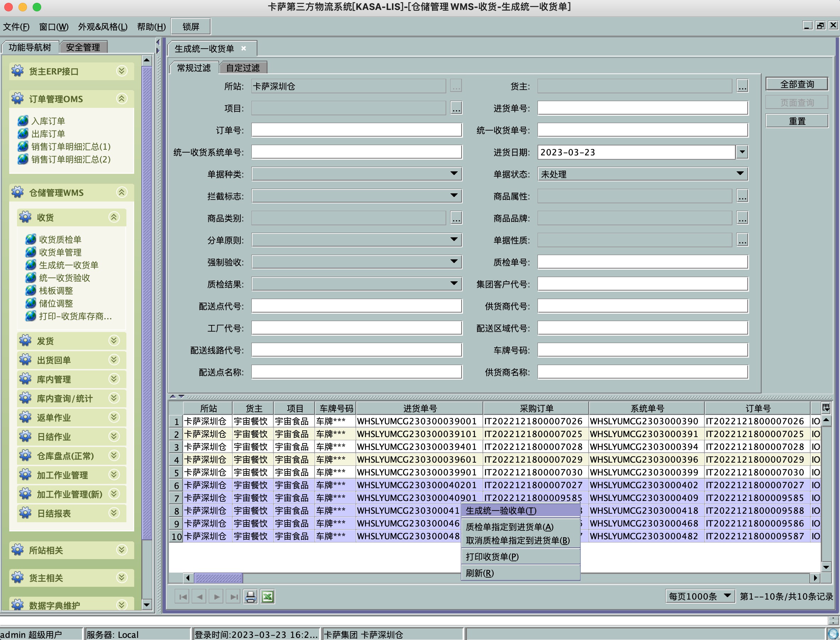The height and width of the screenshot is (640, 840).
Task: Click the printer icon in pagination bar
Action: pyautogui.click(x=250, y=597)
